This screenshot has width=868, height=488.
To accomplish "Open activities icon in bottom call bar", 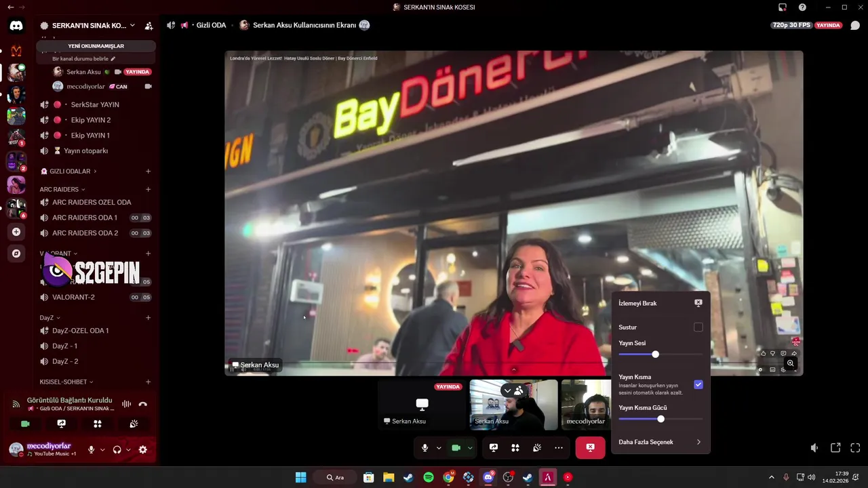I will [515, 447].
